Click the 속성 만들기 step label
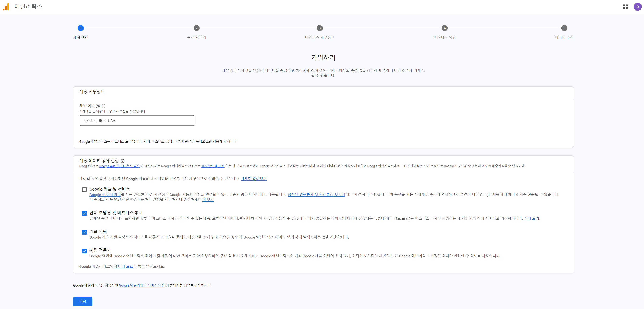 tap(197, 38)
